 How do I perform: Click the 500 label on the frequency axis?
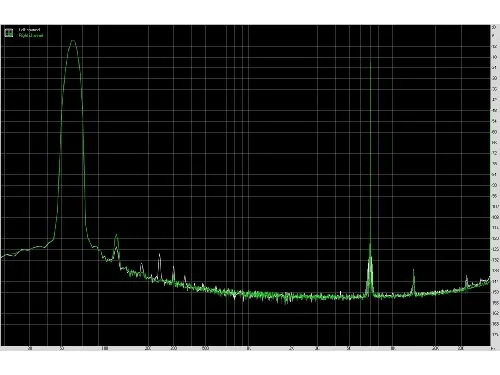205,349
